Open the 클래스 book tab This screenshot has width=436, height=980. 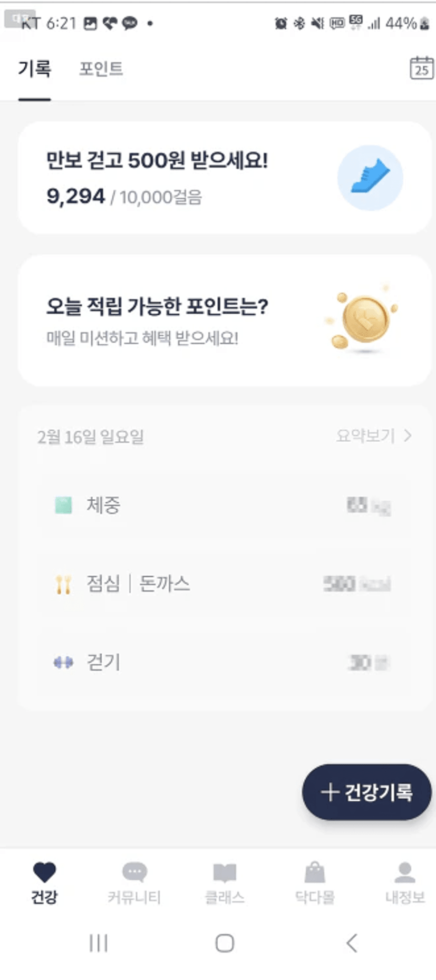tap(225, 882)
